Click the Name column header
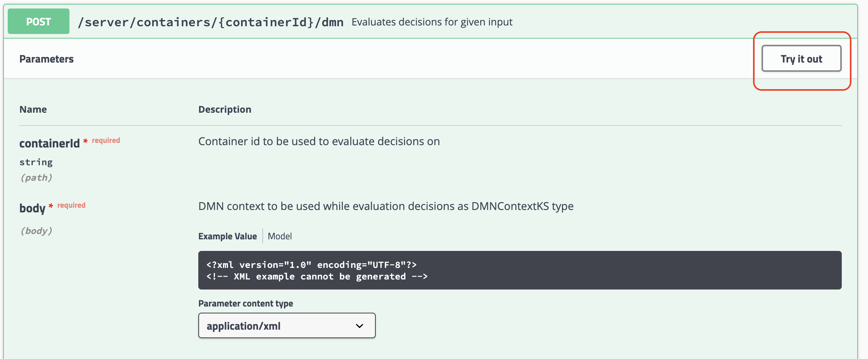The width and height of the screenshot is (868, 359). click(x=33, y=109)
